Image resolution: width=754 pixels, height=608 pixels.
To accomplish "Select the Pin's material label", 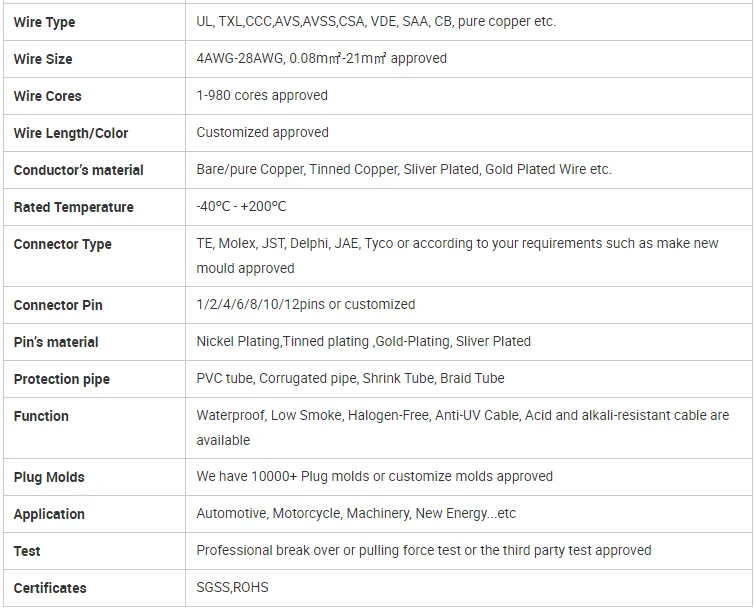I will point(56,342).
